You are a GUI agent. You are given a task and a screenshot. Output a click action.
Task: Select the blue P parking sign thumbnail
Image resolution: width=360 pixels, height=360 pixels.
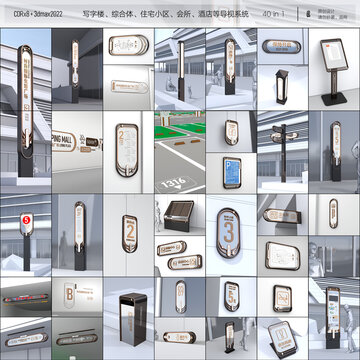(x=232, y=173)
